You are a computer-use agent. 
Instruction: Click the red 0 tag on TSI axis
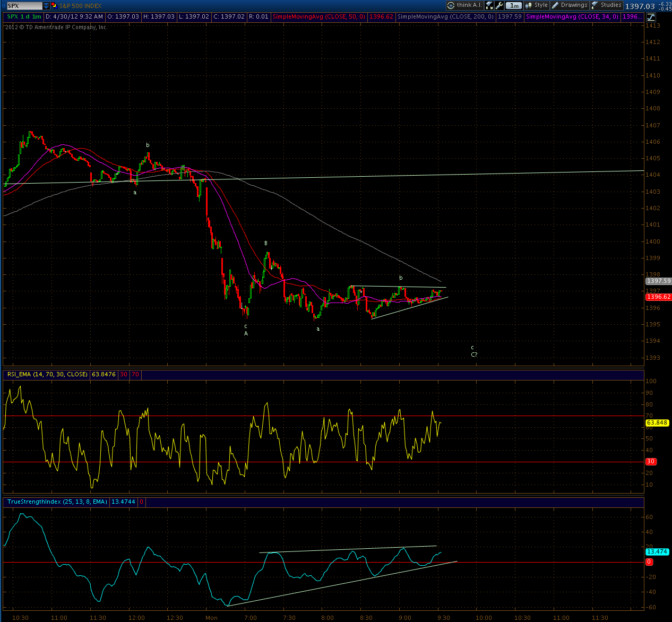(649, 561)
